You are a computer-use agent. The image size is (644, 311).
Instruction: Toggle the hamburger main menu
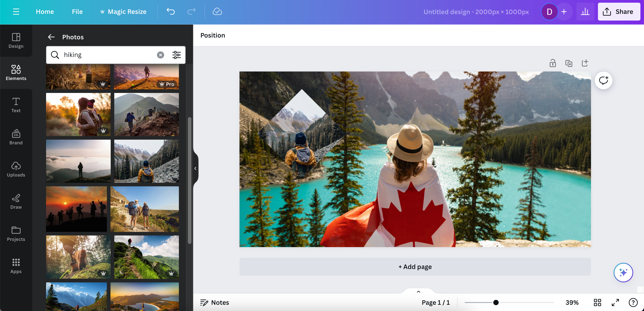point(16,11)
